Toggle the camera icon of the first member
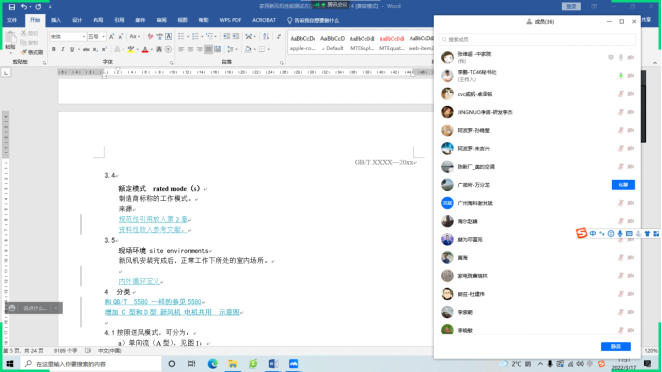 point(631,57)
